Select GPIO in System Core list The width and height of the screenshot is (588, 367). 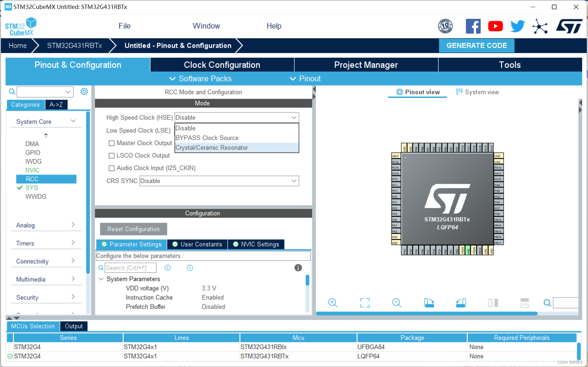[x=33, y=153]
